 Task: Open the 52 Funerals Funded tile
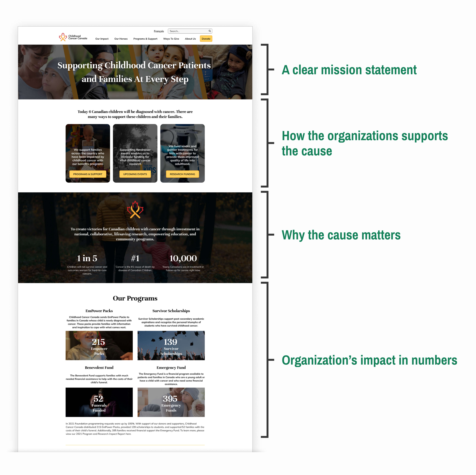click(x=99, y=402)
